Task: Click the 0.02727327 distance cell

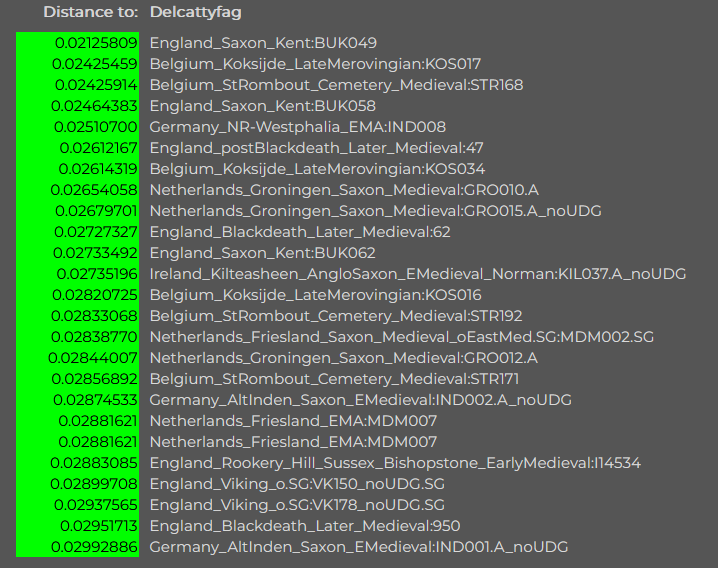Action: (96, 231)
